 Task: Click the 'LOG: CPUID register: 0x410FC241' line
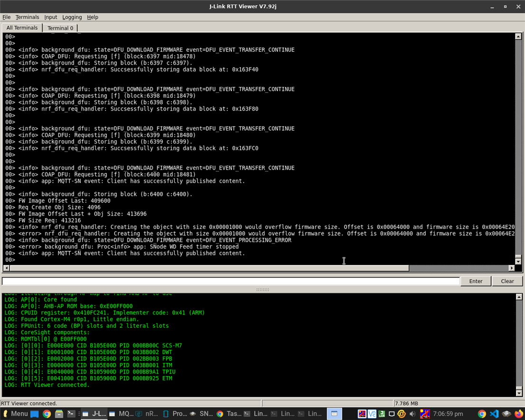(x=105, y=313)
